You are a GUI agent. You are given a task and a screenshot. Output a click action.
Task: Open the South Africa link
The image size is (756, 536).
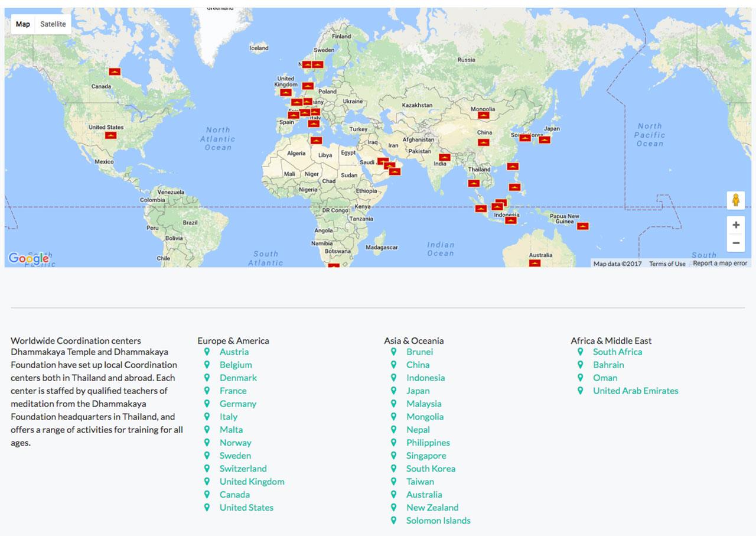pos(617,352)
